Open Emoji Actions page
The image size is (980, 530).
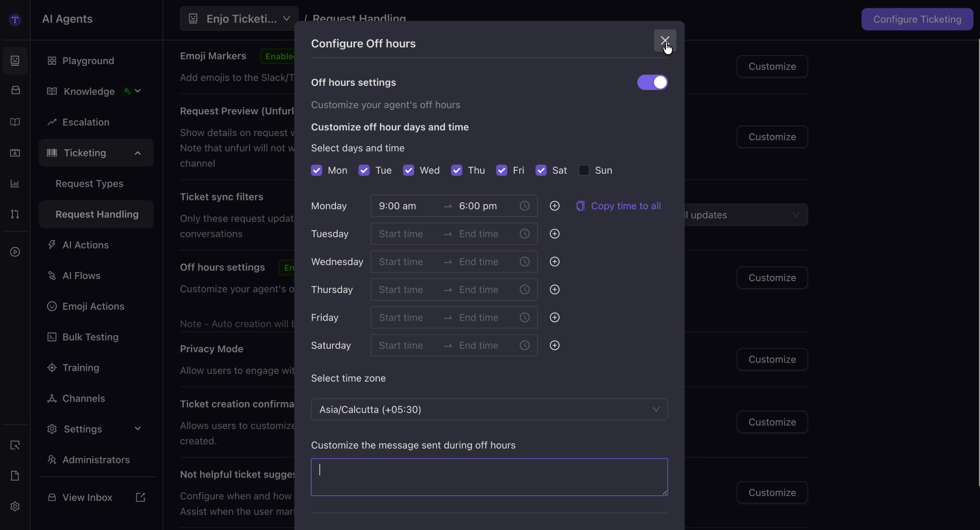click(x=96, y=306)
